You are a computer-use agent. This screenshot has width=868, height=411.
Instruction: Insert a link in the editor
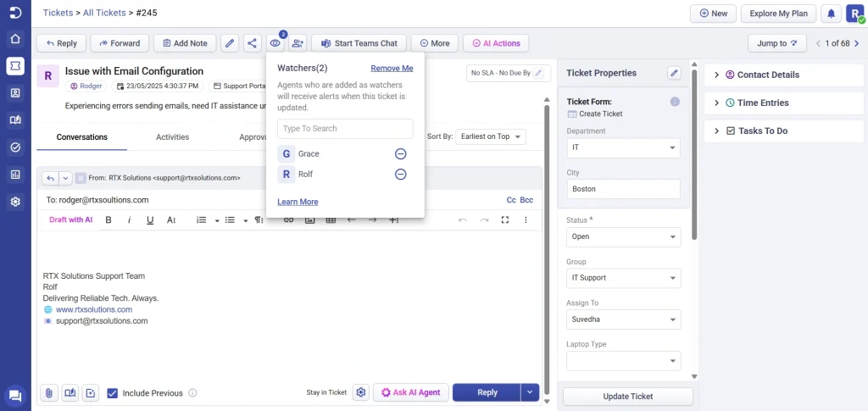click(288, 220)
